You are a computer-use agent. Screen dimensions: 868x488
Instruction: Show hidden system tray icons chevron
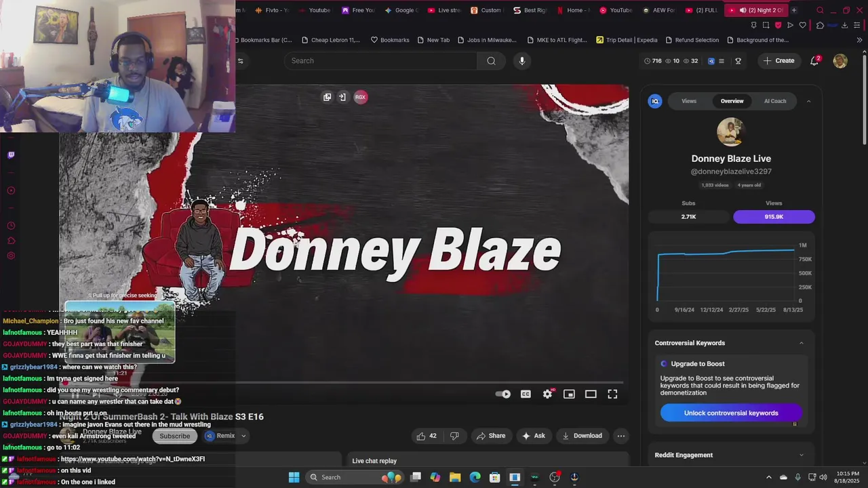pyautogui.click(x=768, y=477)
